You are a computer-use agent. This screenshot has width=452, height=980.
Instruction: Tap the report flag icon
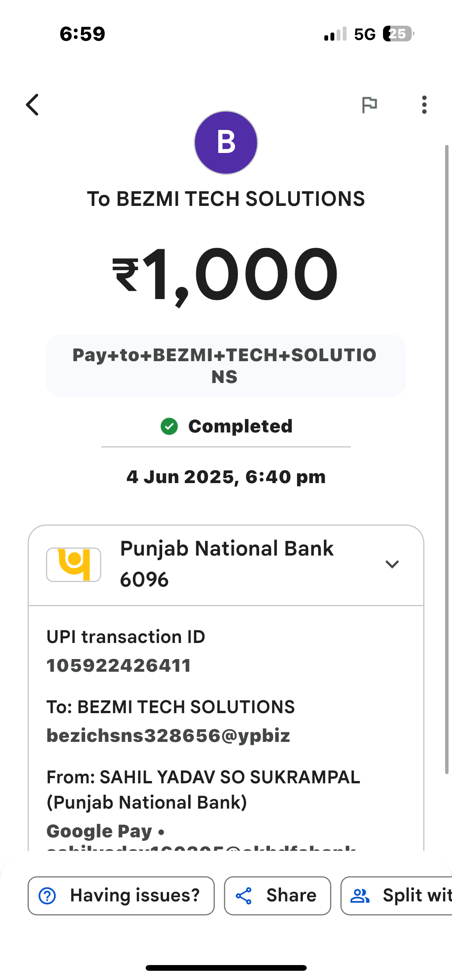(x=370, y=105)
